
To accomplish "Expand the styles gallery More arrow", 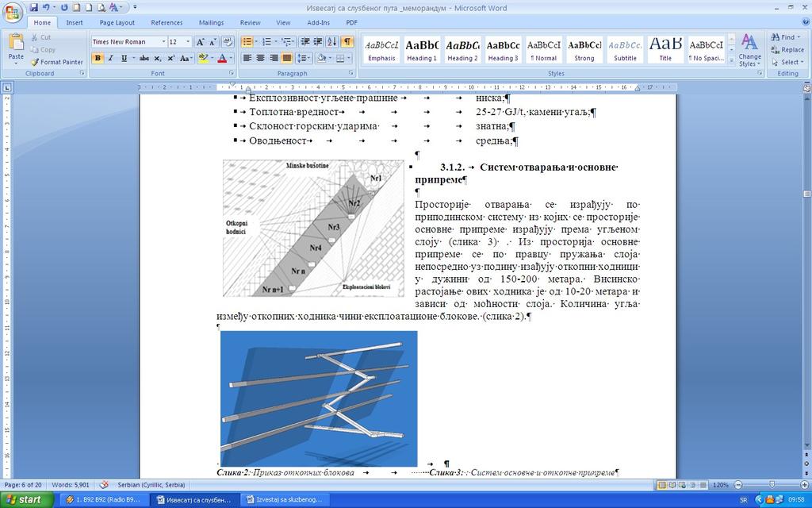I will [731, 60].
